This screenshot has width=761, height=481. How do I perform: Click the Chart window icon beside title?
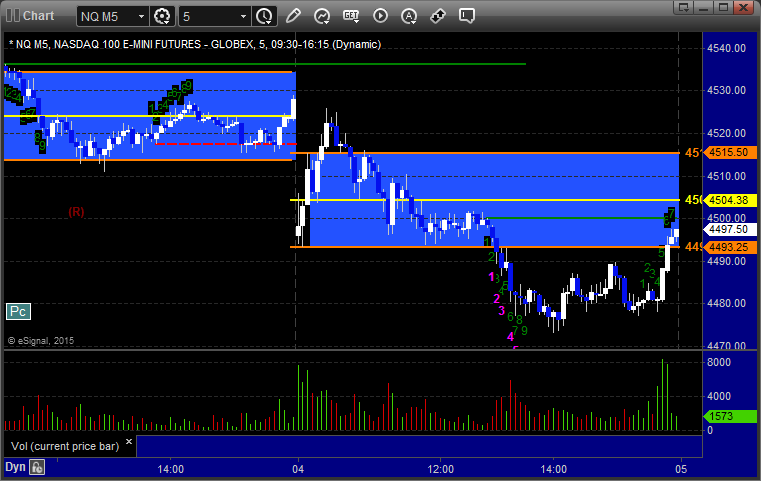click(x=13, y=16)
